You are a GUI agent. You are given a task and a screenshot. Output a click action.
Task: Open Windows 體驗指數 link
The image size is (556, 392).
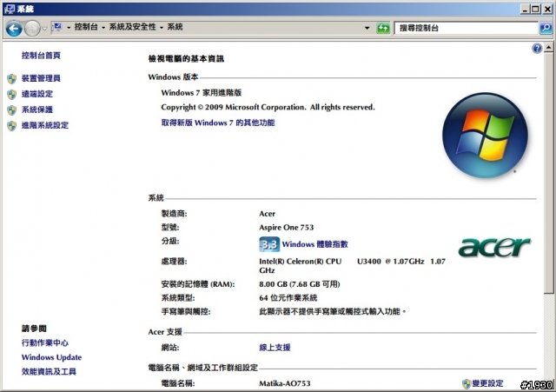314,244
